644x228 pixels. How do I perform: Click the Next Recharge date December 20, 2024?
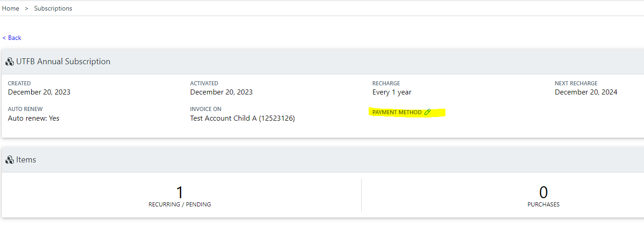pyautogui.click(x=586, y=92)
